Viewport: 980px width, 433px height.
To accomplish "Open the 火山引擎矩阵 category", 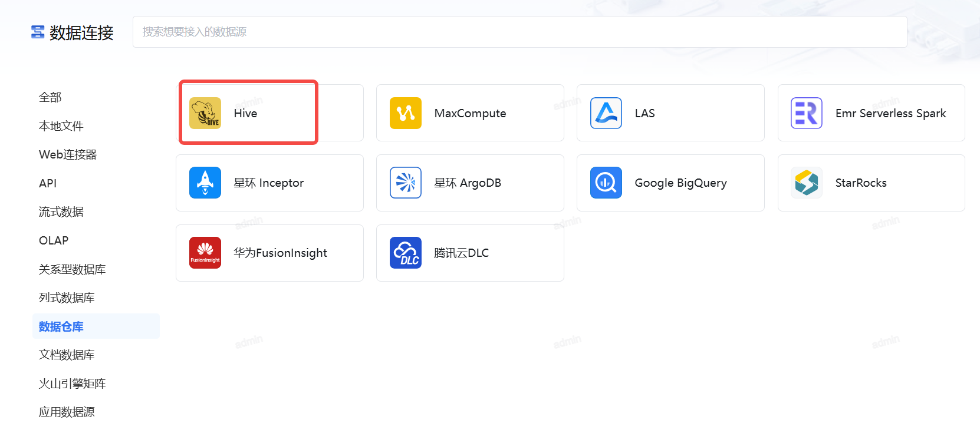I will click(73, 384).
